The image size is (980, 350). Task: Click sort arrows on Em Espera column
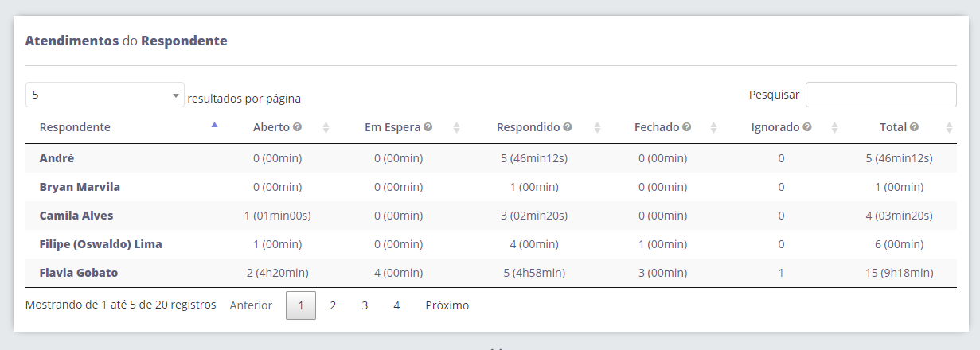click(456, 127)
